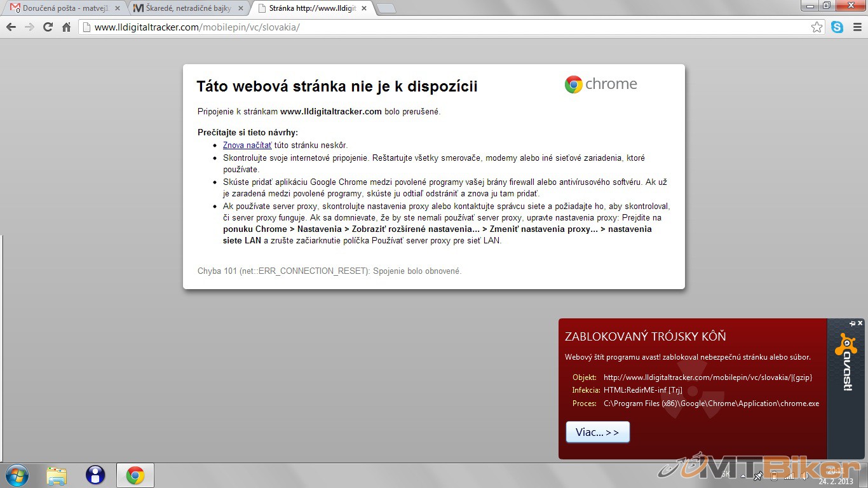868x488 pixels.
Task: Close the Škaredé, netradičné bajky tab
Action: (x=240, y=9)
